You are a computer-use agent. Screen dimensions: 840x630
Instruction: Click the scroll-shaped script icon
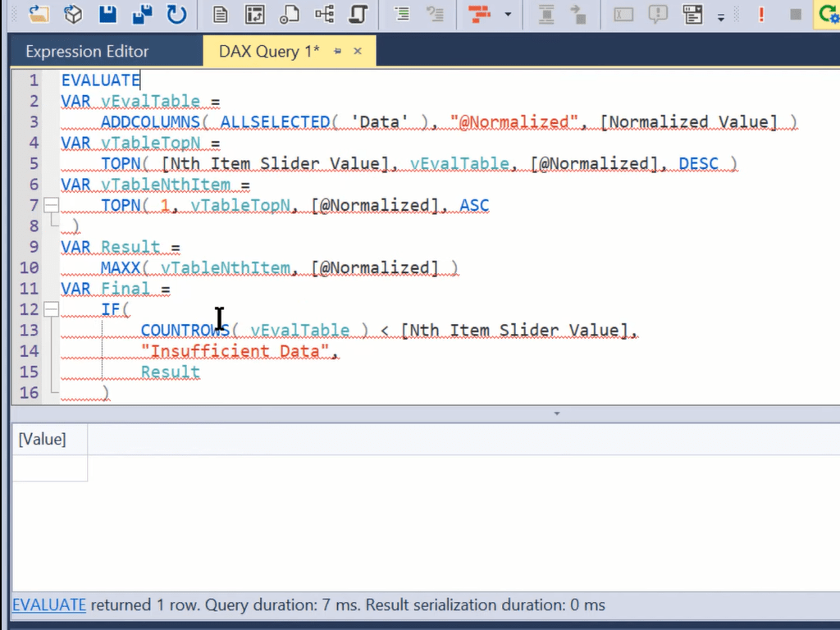point(358,14)
